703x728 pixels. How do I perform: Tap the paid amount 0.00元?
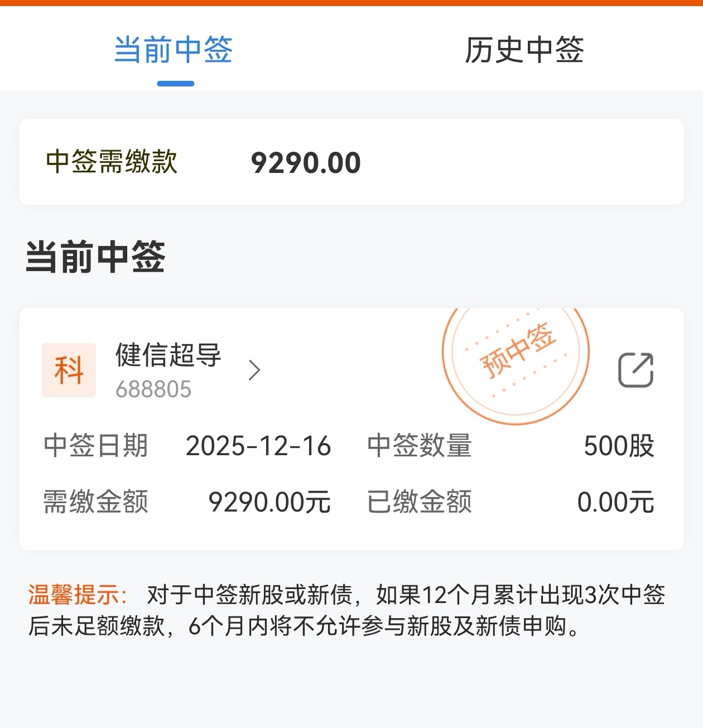615,502
